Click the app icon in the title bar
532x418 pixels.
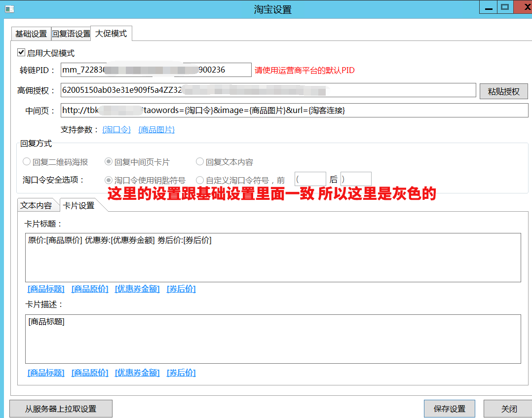click(x=9, y=9)
